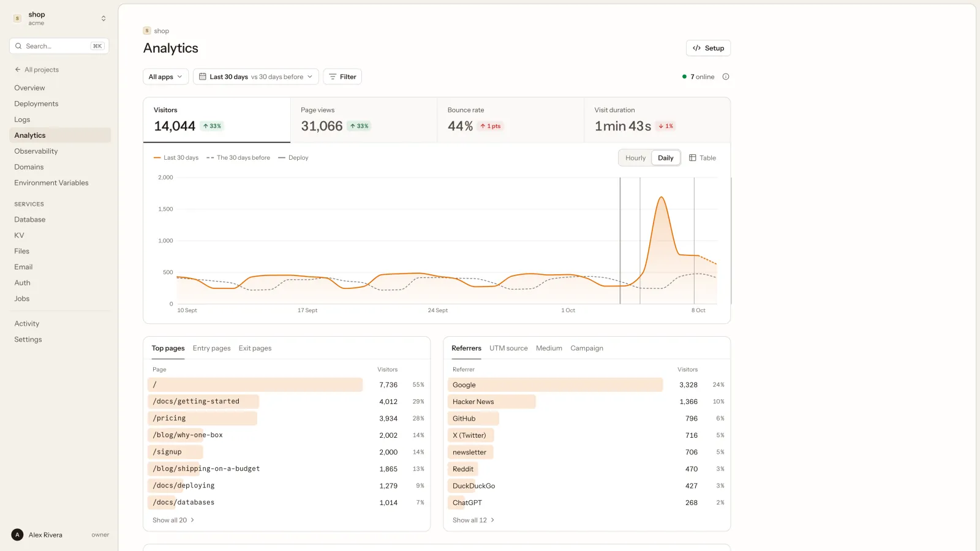Screen dimensions: 980x551
Task: Click the Setup button
Action: [708, 48]
